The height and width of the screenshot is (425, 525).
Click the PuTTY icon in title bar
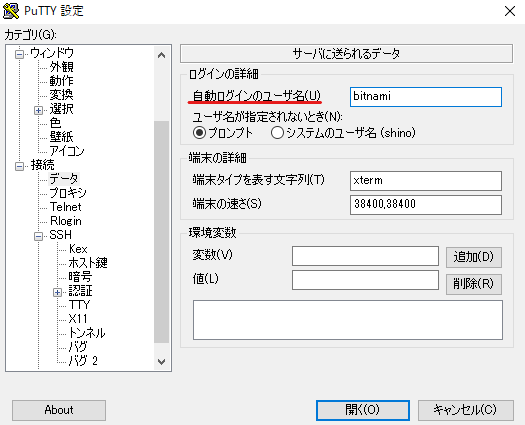point(11,10)
